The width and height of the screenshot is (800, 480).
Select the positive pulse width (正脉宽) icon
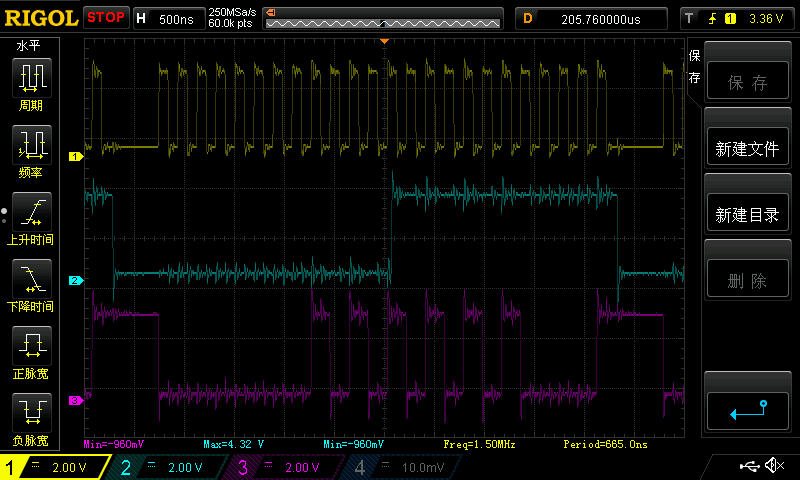tap(32, 346)
